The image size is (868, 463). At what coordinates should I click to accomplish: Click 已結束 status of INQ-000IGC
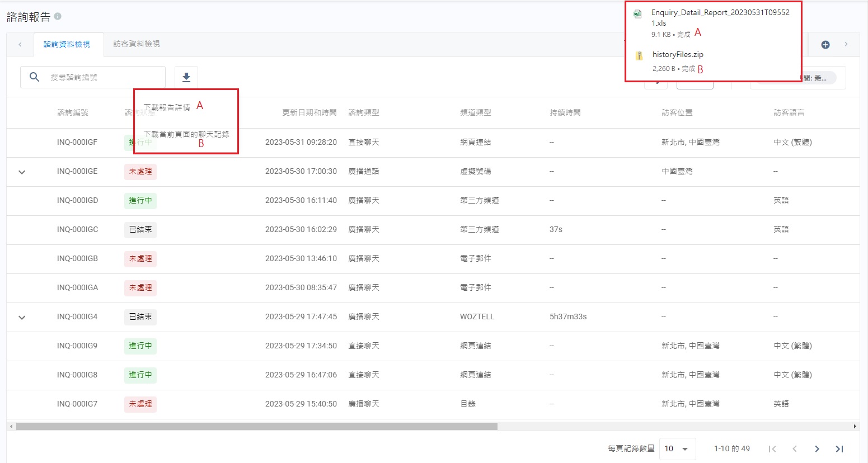[x=140, y=229]
